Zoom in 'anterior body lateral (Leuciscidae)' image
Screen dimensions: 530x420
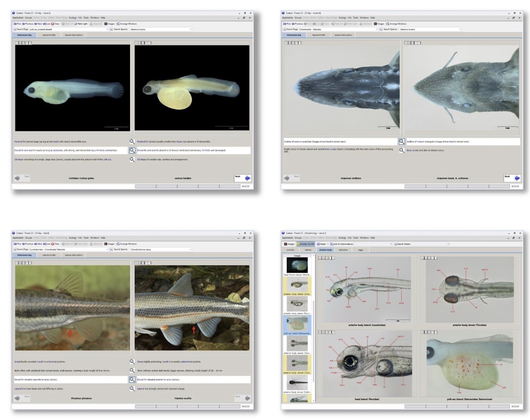pos(320,258)
